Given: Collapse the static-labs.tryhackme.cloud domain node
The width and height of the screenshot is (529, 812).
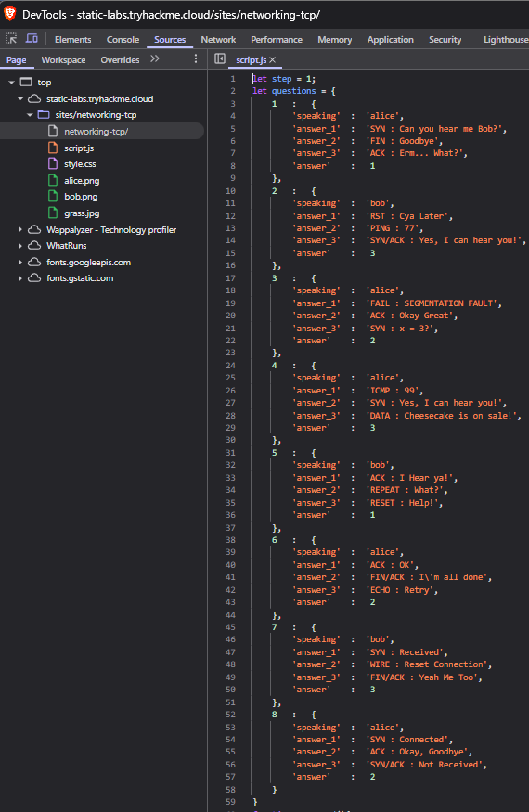Looking at the screenshot, I should coord(20,98).
